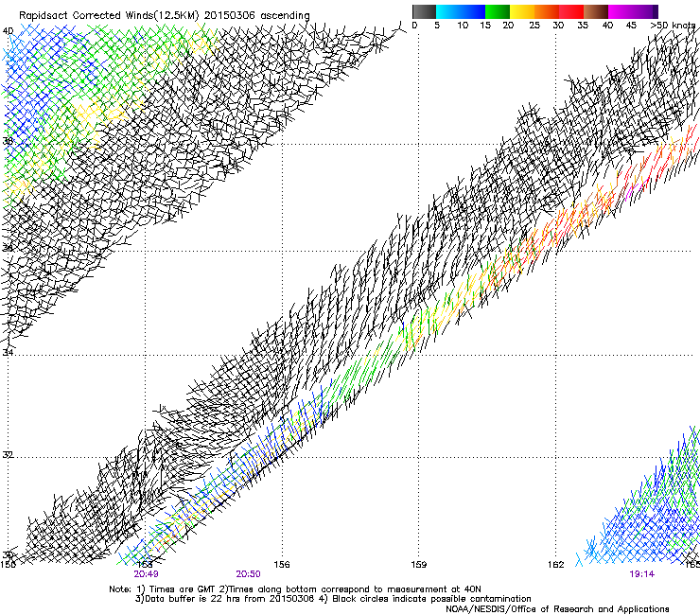Click the '25' label under the color bar

point(534,25)
